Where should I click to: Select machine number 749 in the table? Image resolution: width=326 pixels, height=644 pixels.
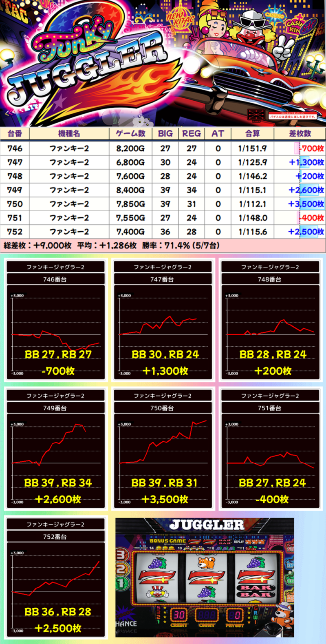(15, 190)
